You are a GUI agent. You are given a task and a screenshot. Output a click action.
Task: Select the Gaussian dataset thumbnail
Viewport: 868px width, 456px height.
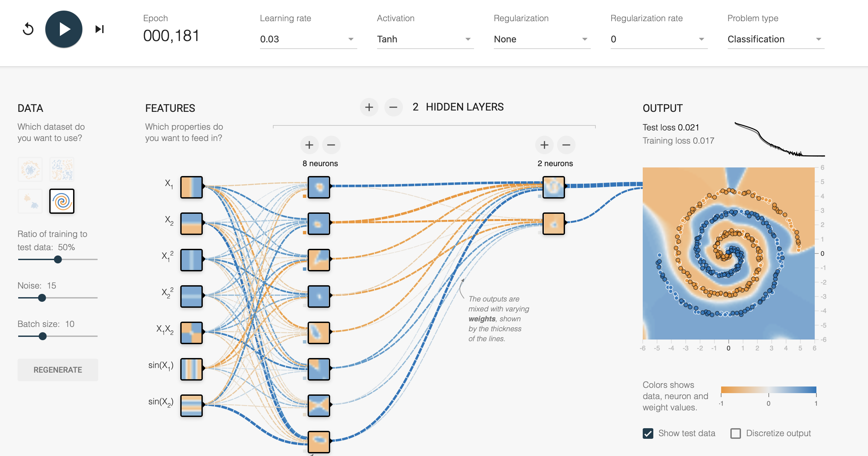pos(30,201)
